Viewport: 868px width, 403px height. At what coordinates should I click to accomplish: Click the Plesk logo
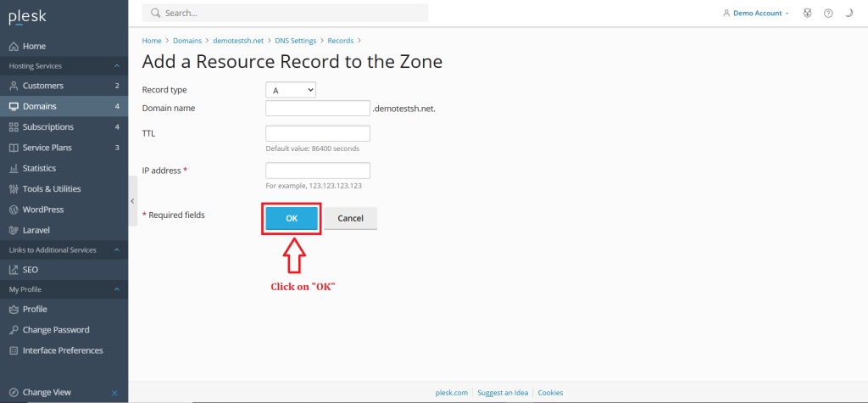pos(28,17)
